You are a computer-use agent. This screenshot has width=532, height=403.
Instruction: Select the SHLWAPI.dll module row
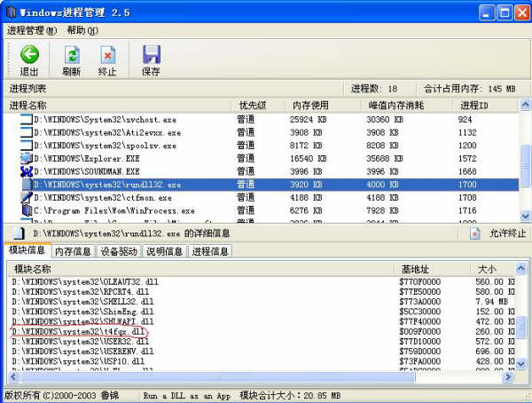click(262, 321)
